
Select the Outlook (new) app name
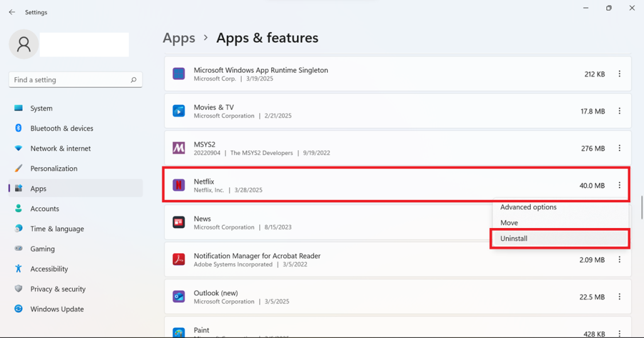[x=216, y=293]
